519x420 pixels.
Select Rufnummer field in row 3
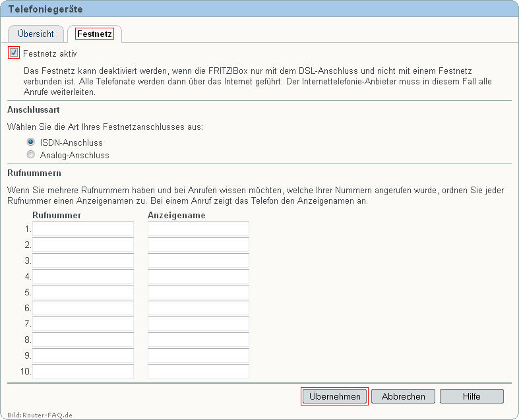83,260
